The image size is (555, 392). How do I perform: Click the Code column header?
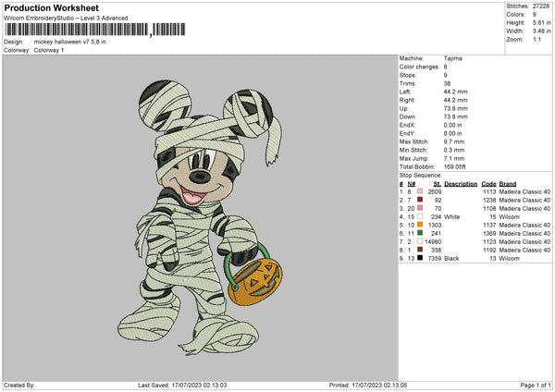[489, 183]
